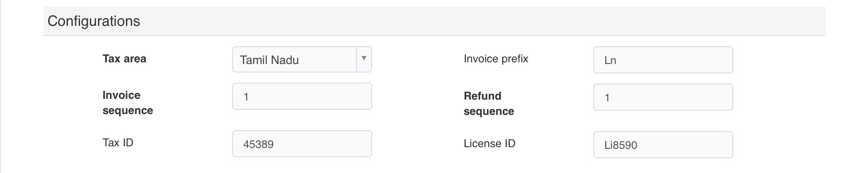Place cursor on the Ln prefix text
The width and height of the screenshot is (868, 173).
(x=610, y=60)
